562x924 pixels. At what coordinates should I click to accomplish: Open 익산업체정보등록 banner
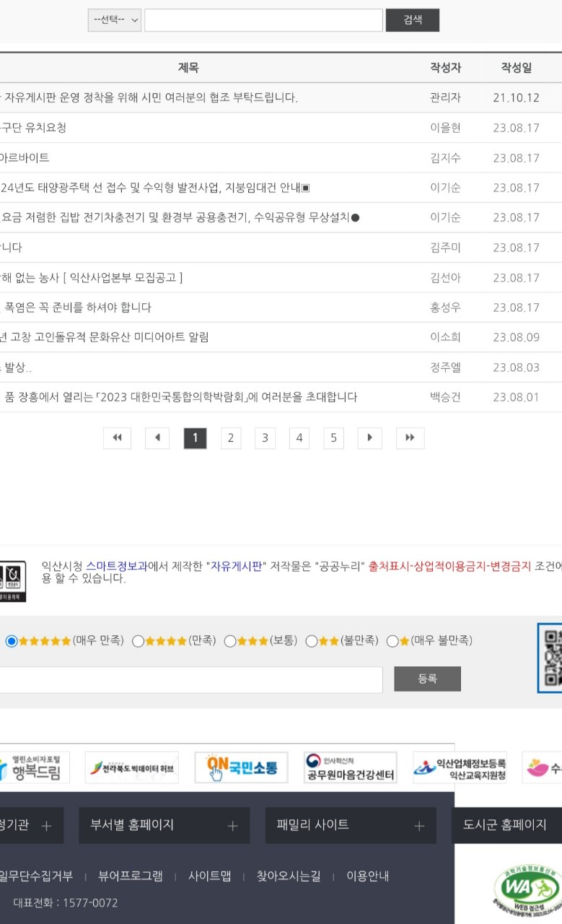460,767
